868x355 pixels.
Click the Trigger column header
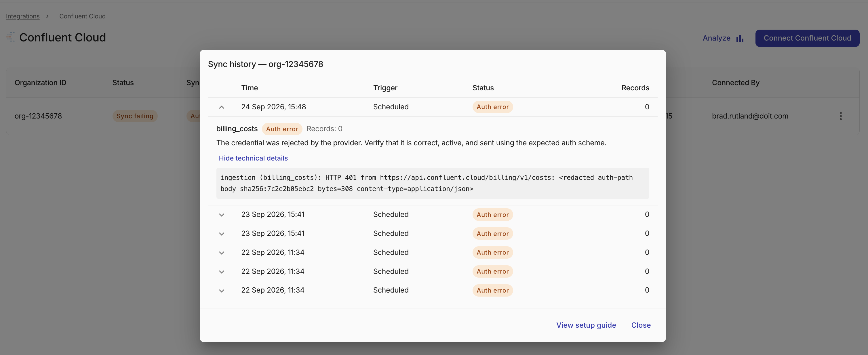pos(385,88)
